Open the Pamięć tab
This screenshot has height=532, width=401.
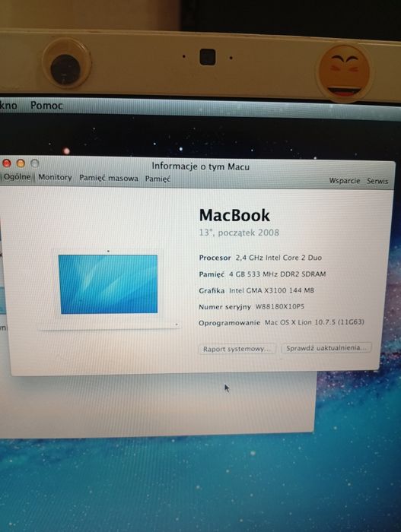point(158,179)
